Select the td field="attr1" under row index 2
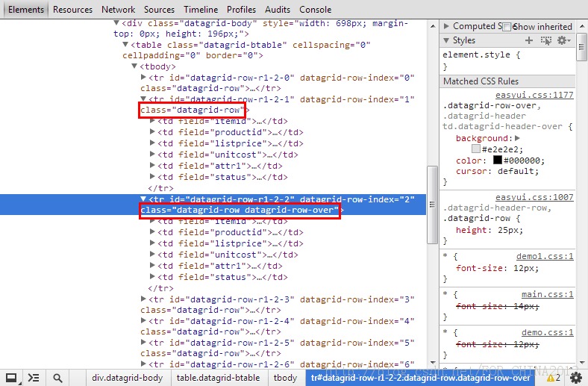The height and width of the screenshot is (386, 588). click(219, 266)
